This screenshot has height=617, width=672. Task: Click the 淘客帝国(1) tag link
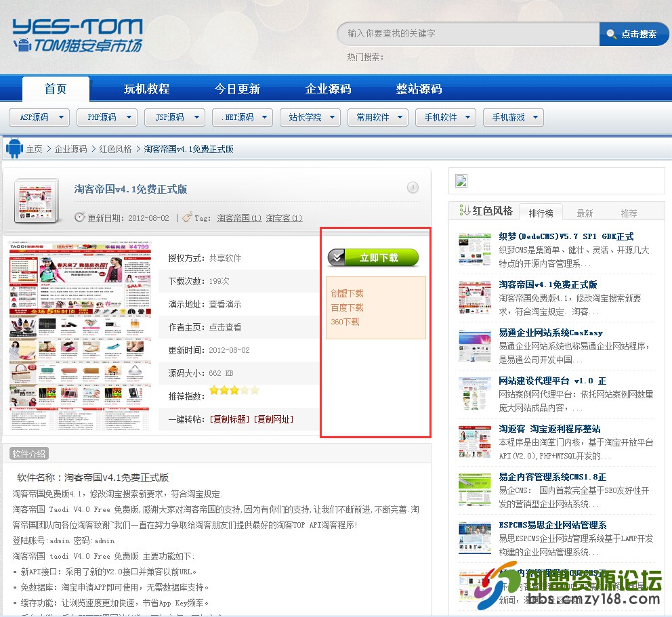click(239, 217)
